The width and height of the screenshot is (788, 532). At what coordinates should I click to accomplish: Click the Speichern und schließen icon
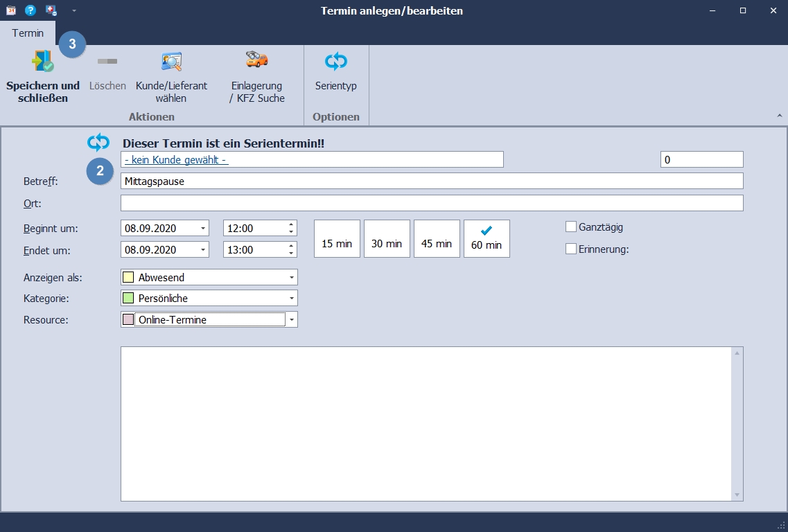[42, 62]
